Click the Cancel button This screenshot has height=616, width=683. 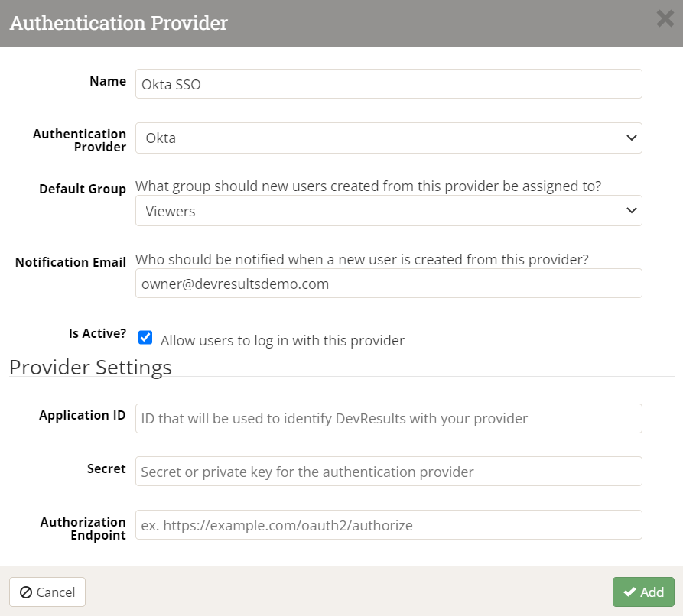coord(47,592)
